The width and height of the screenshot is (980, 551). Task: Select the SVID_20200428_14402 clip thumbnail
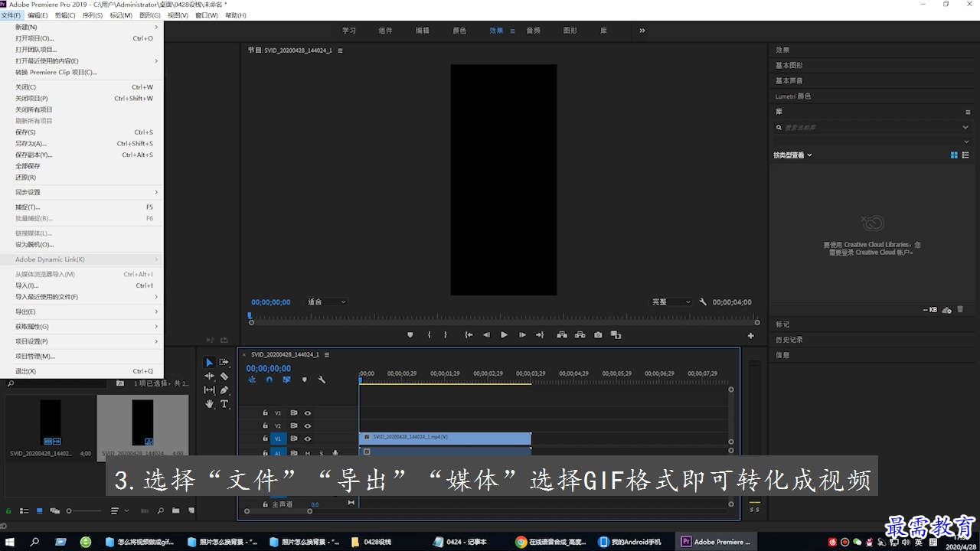click(50, 422)
